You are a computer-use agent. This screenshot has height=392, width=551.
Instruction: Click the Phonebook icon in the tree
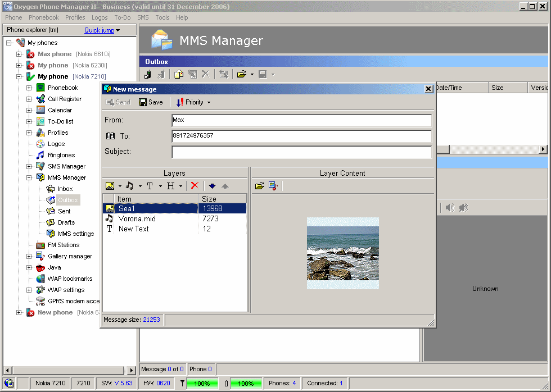pos(40,88)
